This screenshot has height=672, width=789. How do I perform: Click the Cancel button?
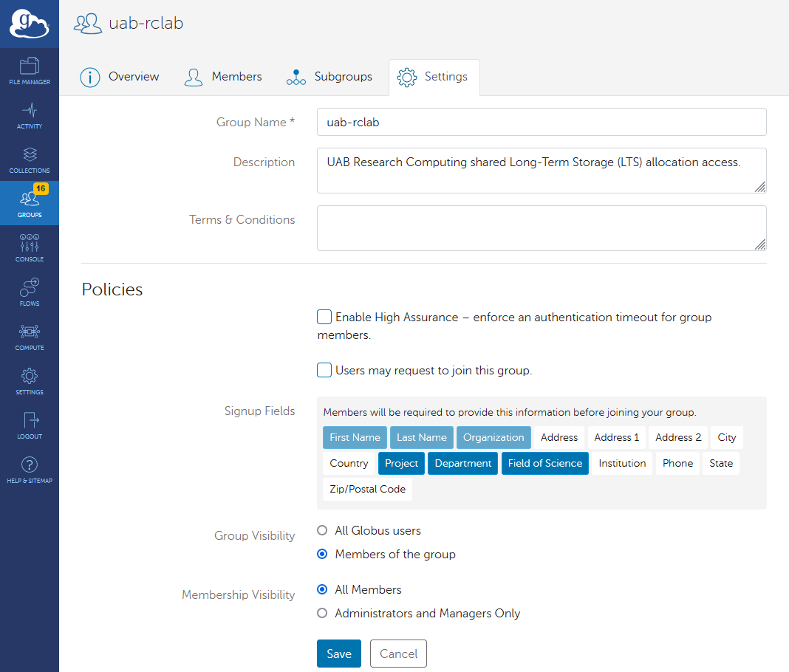coord(398,654)
